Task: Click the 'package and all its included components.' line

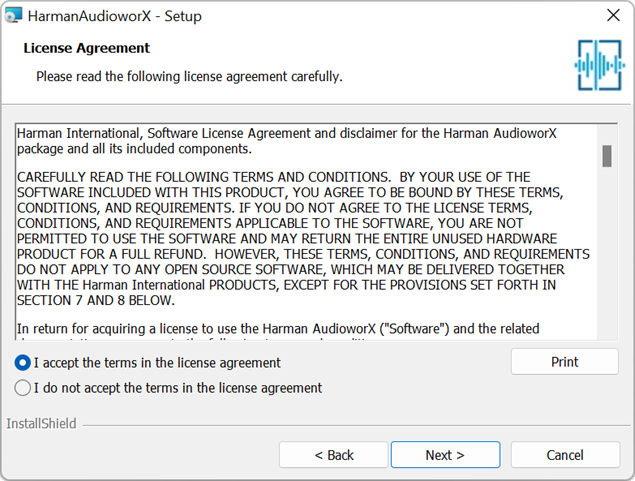Action: (x=134, y=149)
